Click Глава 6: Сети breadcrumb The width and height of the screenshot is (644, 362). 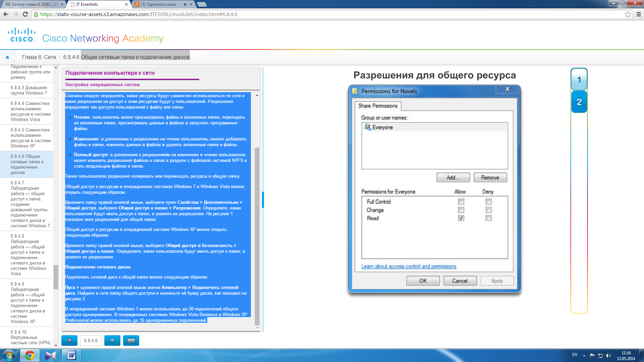(39, 57)
